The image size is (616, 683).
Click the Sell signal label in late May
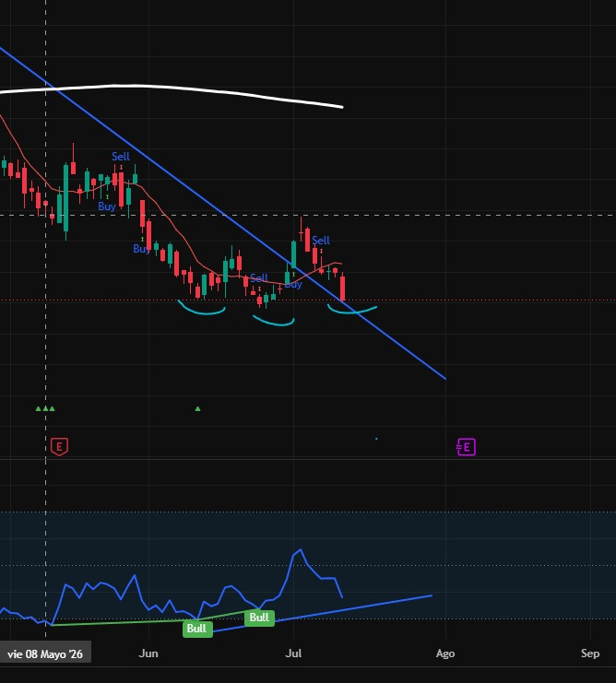point(121,157)
